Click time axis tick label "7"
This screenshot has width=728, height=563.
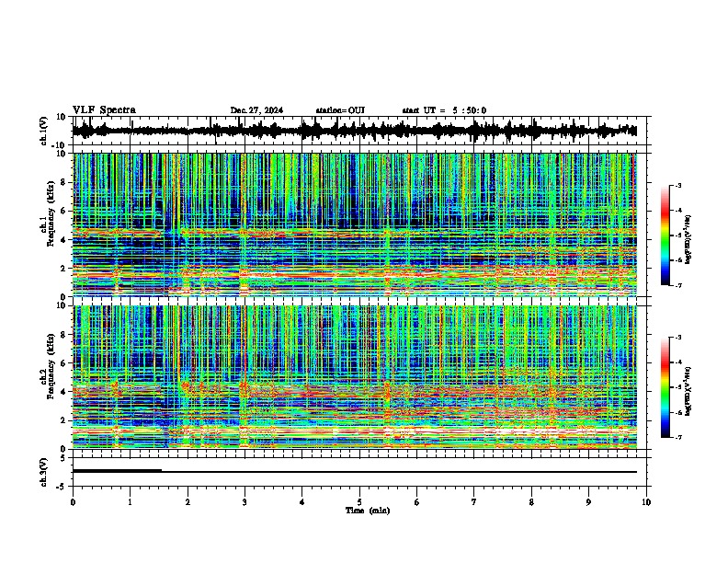pos(474,502)
